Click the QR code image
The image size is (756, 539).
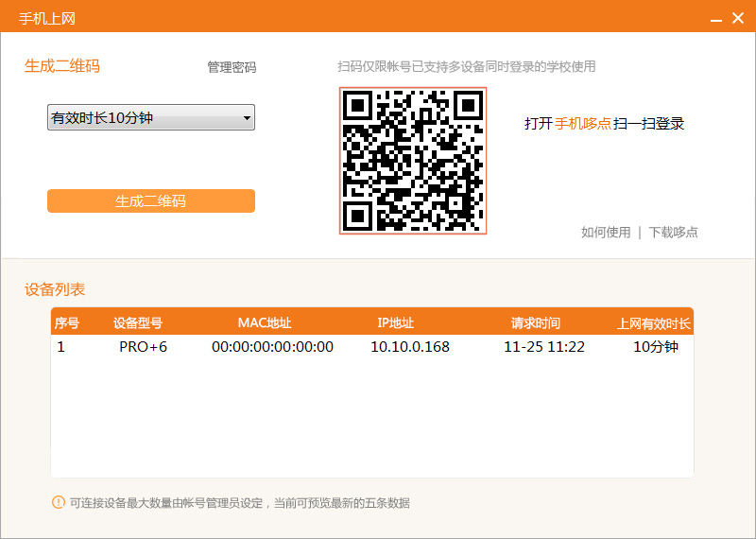click(x=413, y=161)
